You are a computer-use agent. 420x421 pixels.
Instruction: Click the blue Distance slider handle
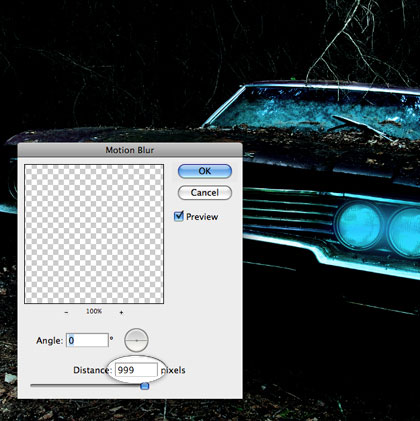coord(145,386)
